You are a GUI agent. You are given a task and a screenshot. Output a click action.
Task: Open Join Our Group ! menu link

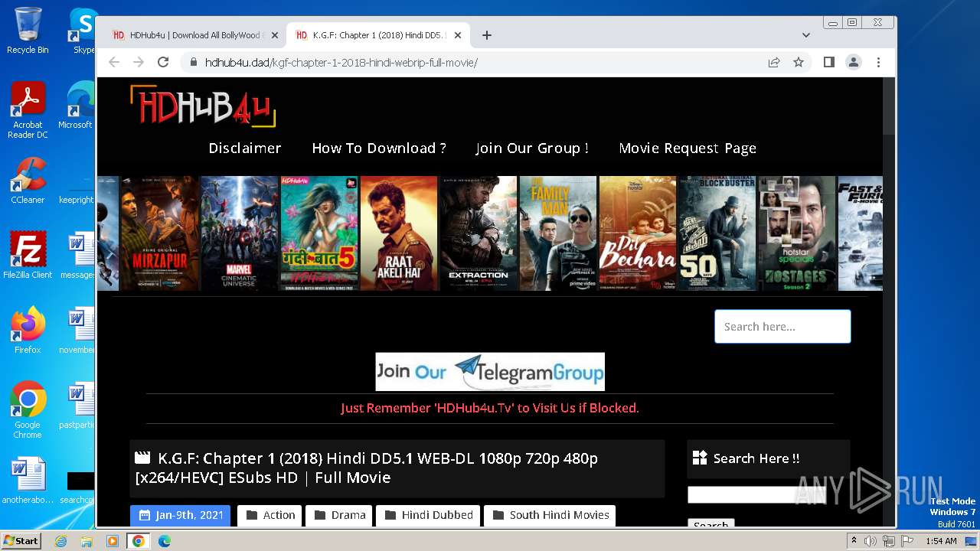point(532,148)
